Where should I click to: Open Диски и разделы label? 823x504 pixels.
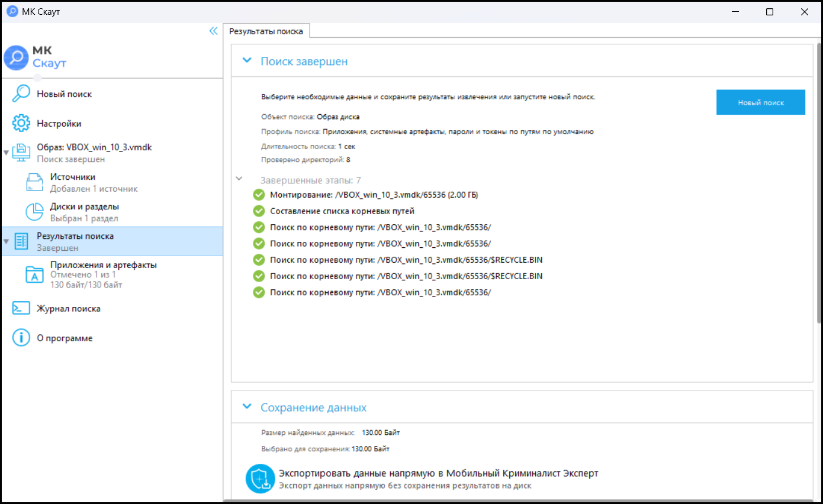pos(85,206)
